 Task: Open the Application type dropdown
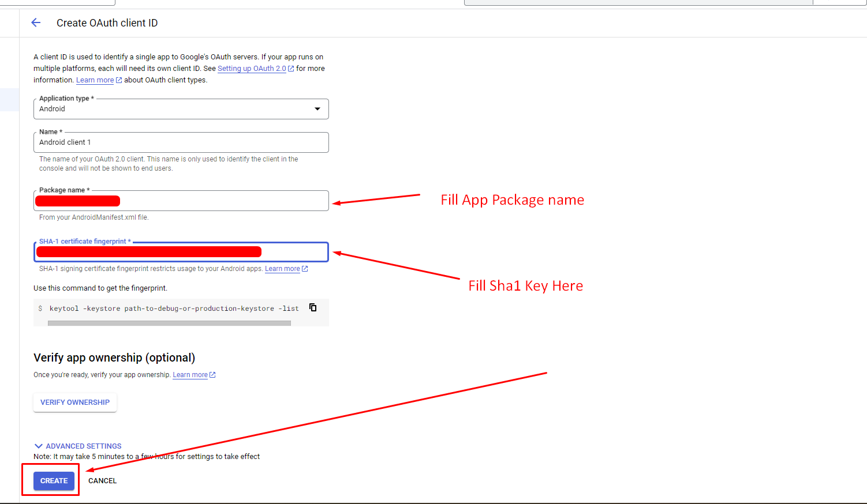pos(181,109)
